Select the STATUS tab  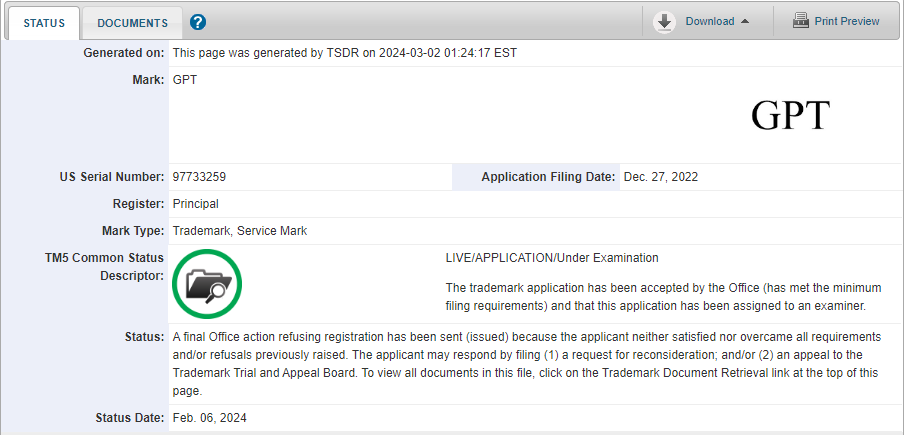44,23
